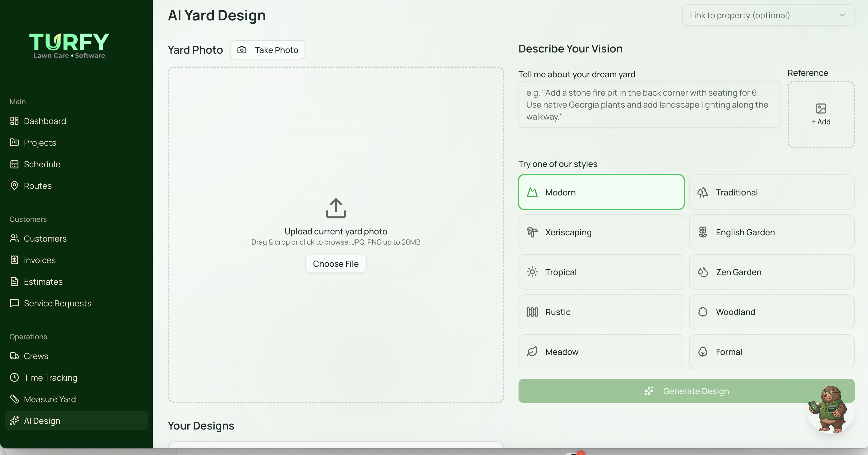Choose the Xeriscaping style card

pos(601,232)
